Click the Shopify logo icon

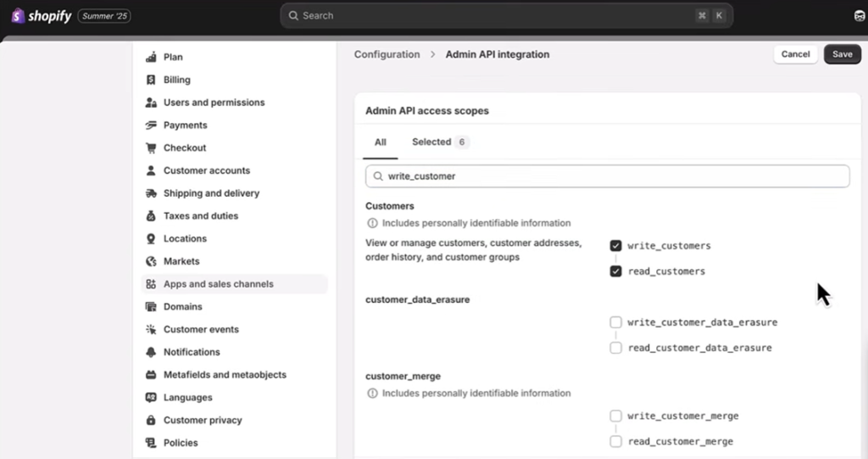(18, 16)
